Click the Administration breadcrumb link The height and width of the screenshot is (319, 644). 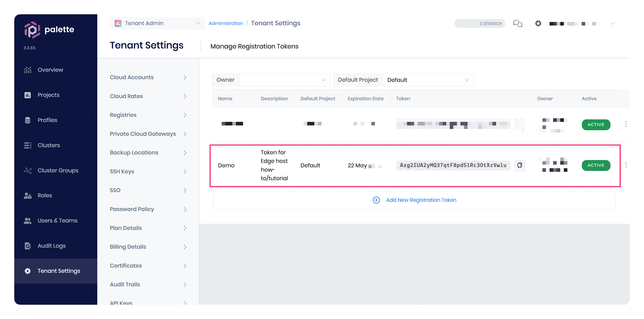[x=226, y=23]
